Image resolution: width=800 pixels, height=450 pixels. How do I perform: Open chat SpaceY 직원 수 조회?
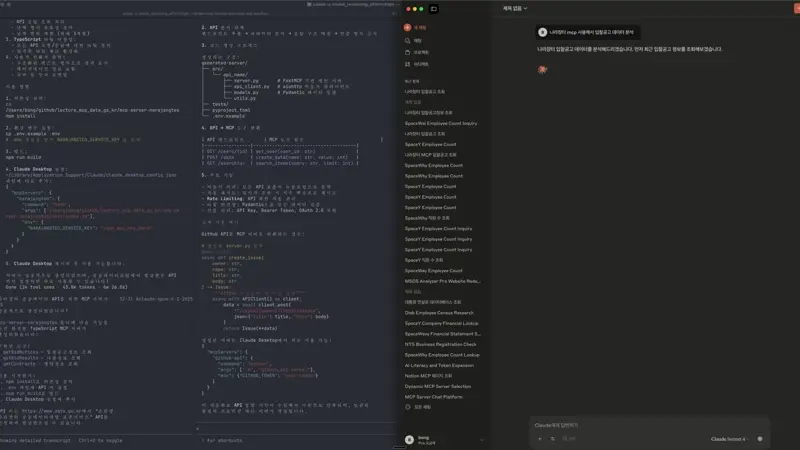[x=423, y=260]
